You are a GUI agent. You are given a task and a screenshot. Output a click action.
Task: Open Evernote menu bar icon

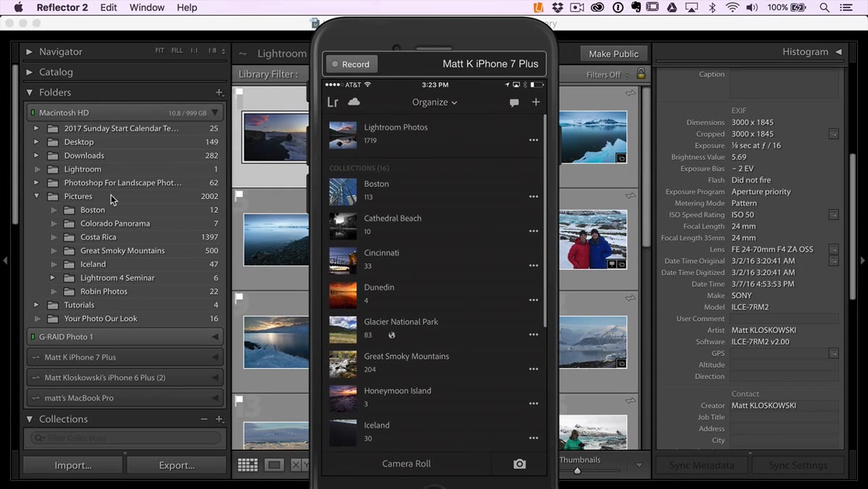pos(636,7)
